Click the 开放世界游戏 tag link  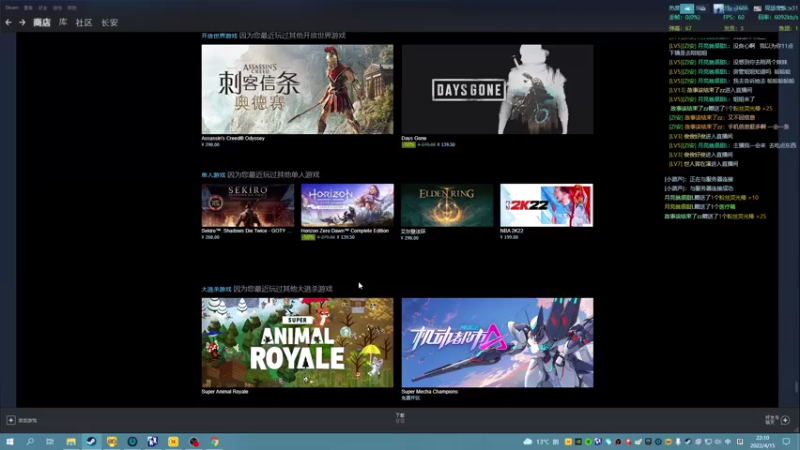coord(219,36)
